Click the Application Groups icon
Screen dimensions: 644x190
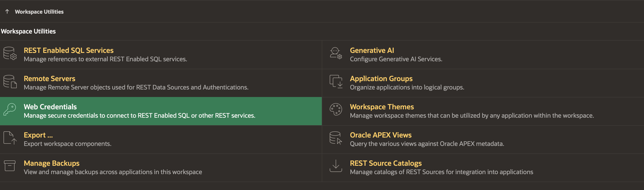click(x=336, y=82)
